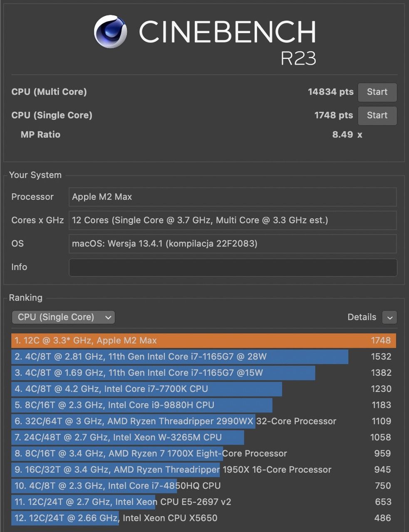This screenshot has width=409, height=532.
Task: Expand the Details dropdown arrow
Action: 389,318
